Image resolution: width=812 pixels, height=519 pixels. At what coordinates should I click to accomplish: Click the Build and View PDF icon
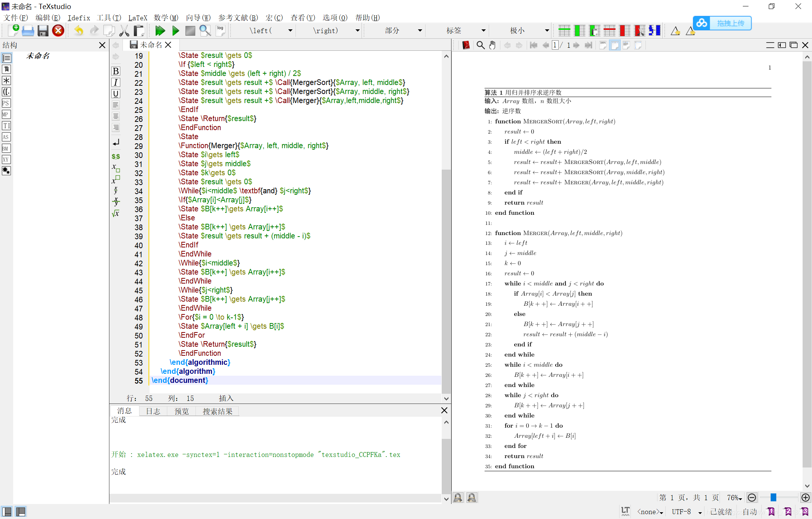tap(160, 31)
